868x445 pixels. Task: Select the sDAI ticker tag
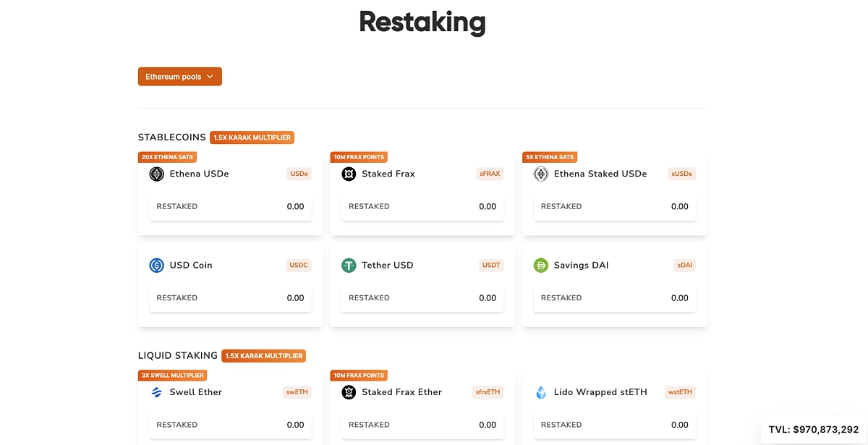point(685,266)
